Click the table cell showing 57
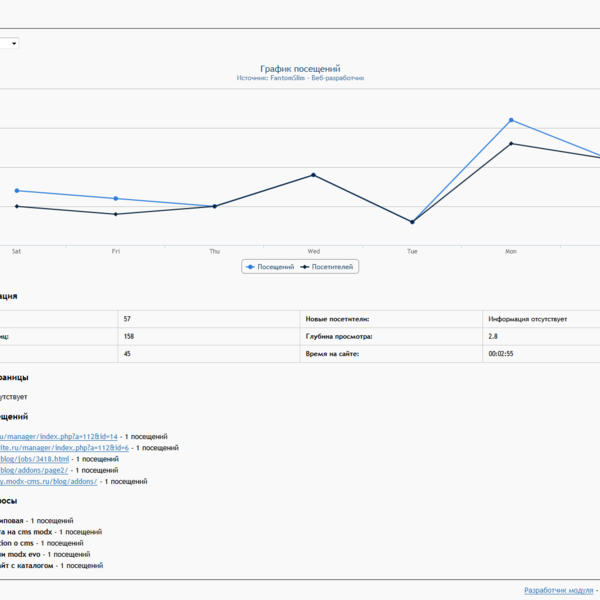This screenshot has width=600, height=600. 209,319
